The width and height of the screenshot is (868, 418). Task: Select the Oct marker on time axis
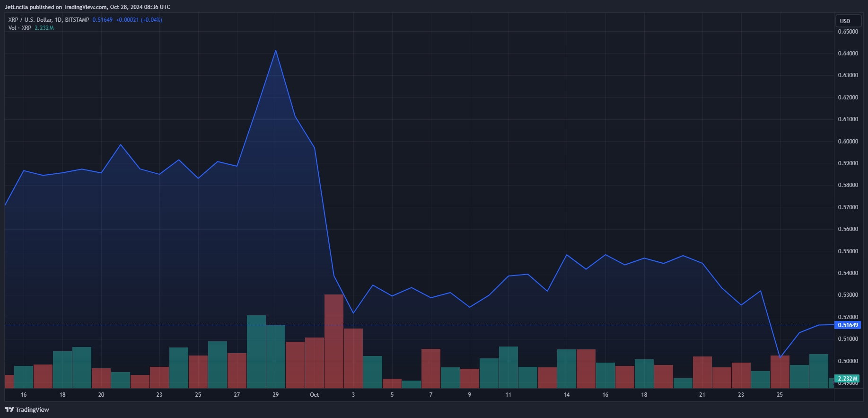pyautogui.click(x=314, y=395)
